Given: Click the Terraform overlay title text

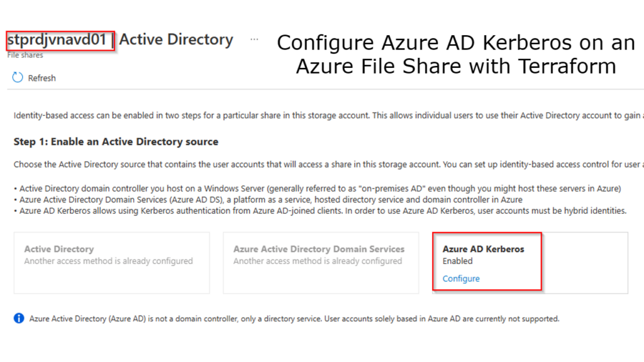Looking at the screenshot, I should click(456, 54).
